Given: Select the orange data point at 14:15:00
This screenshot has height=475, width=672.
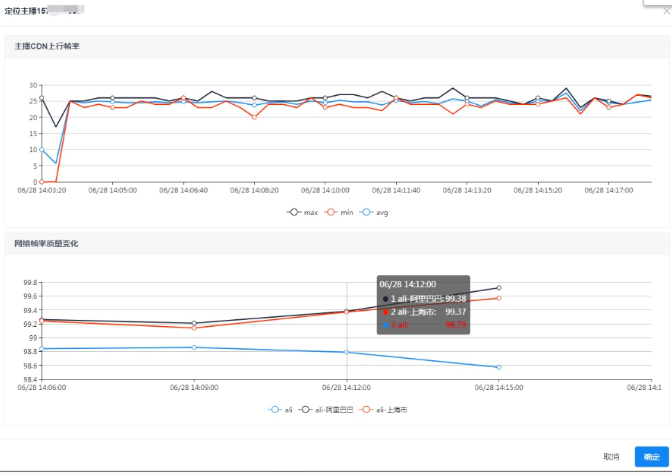Looking at the screenshot, I should 499,298.
